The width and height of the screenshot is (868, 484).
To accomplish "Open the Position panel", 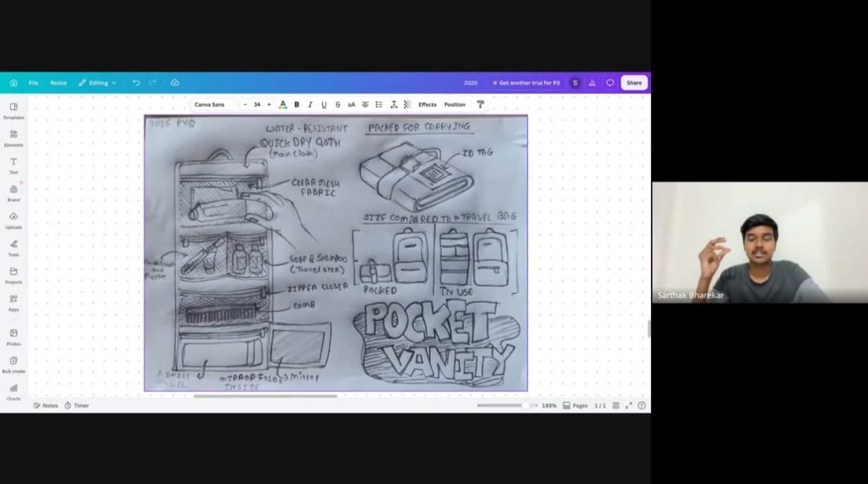I will click(x=455, y=105).
